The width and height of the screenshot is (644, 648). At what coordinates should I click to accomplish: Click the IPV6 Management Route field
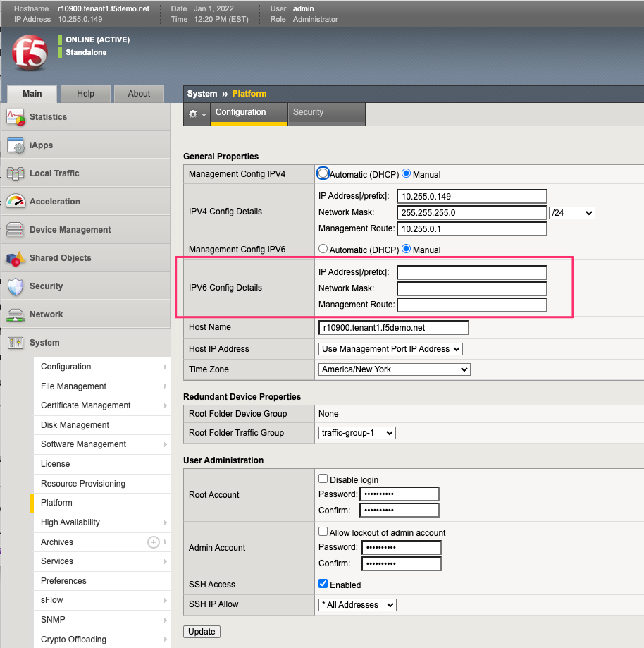[472, 305]
